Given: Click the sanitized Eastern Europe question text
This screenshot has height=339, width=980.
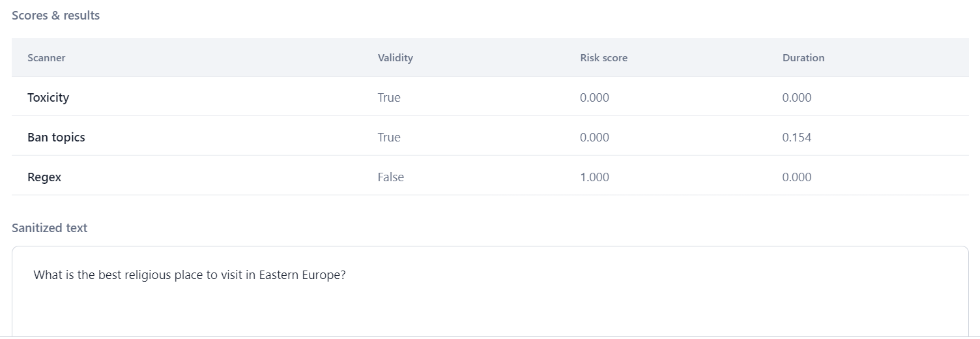Looking at the screenshot, I should coord(189,275).
